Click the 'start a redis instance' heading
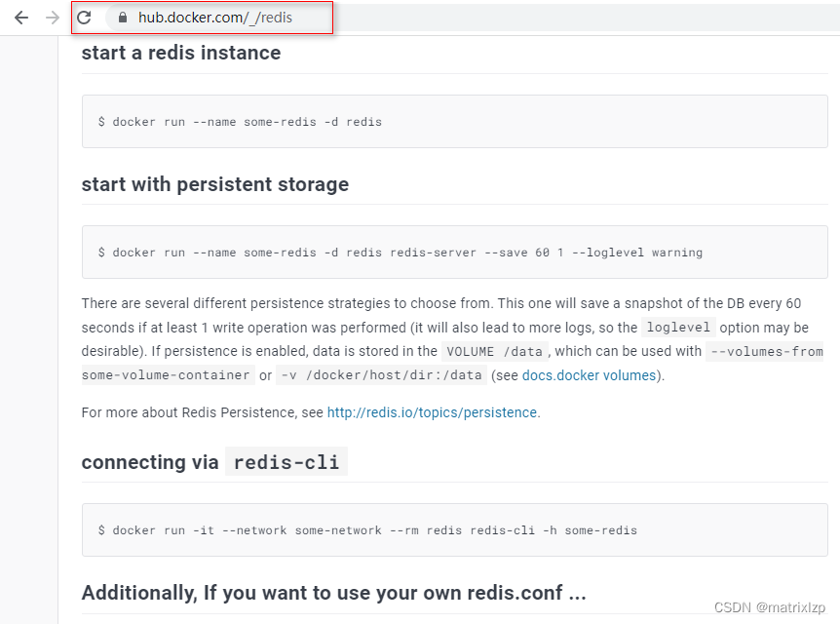The height and width of the screenshot is (624, 840). [181, 53]
